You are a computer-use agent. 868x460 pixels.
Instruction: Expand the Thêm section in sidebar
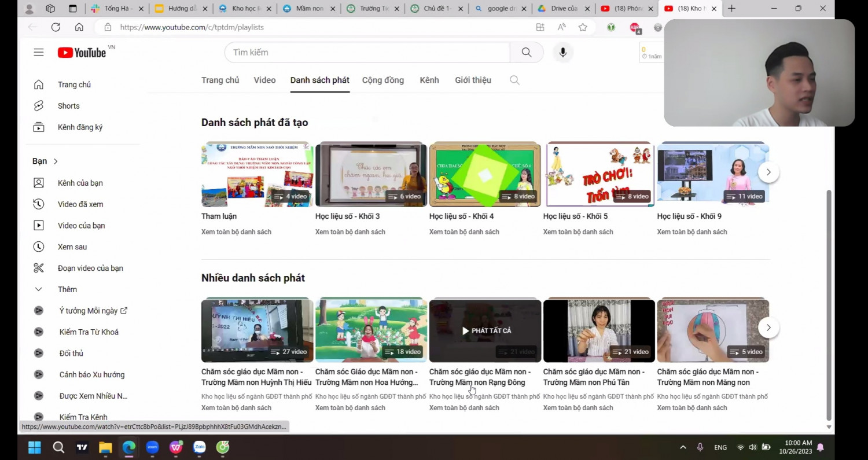coord(67,289)
